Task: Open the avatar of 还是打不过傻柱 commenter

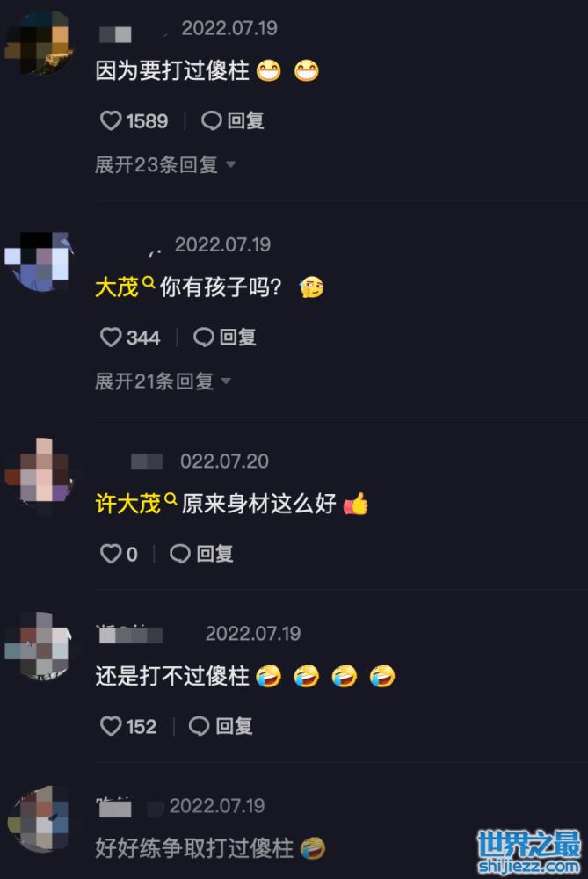Action: 38,644
